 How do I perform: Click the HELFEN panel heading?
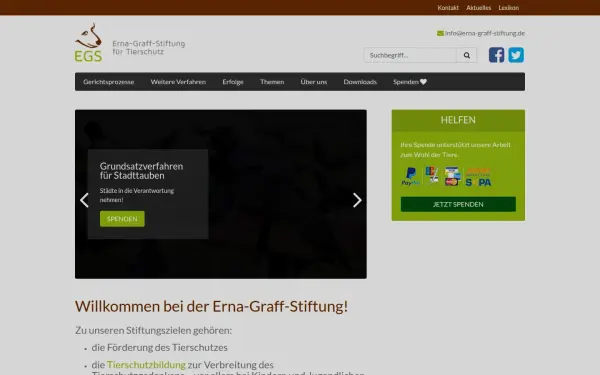pos(458,120)
